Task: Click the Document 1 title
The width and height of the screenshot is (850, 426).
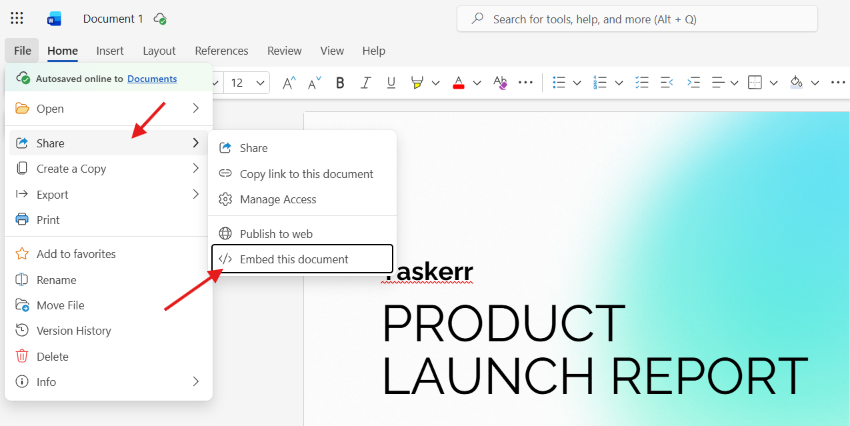Action: 113,19
